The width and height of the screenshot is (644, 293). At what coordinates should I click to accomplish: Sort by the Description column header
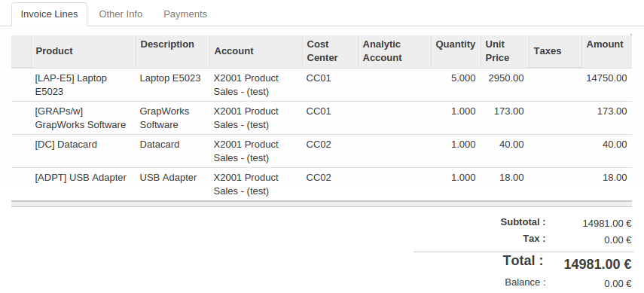coord(173,51)
